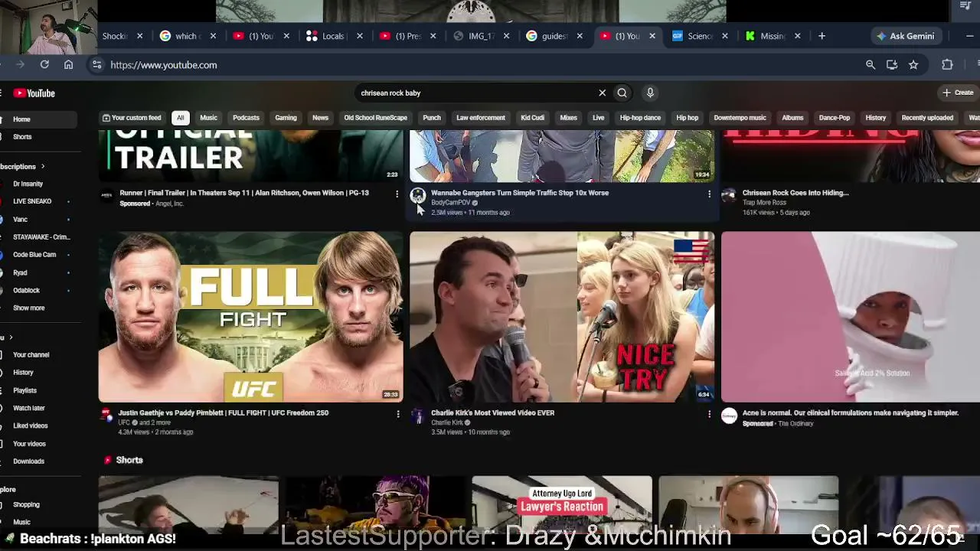Close the Shocking browser tab
The height and width of the screenshot is (551, 980).
[x=139, y=36]
